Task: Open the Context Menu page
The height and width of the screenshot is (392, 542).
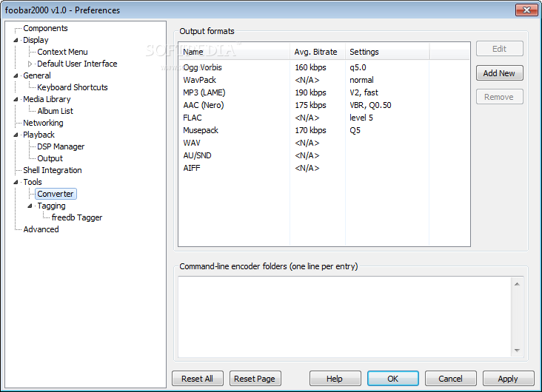Action: pos(62,52)
